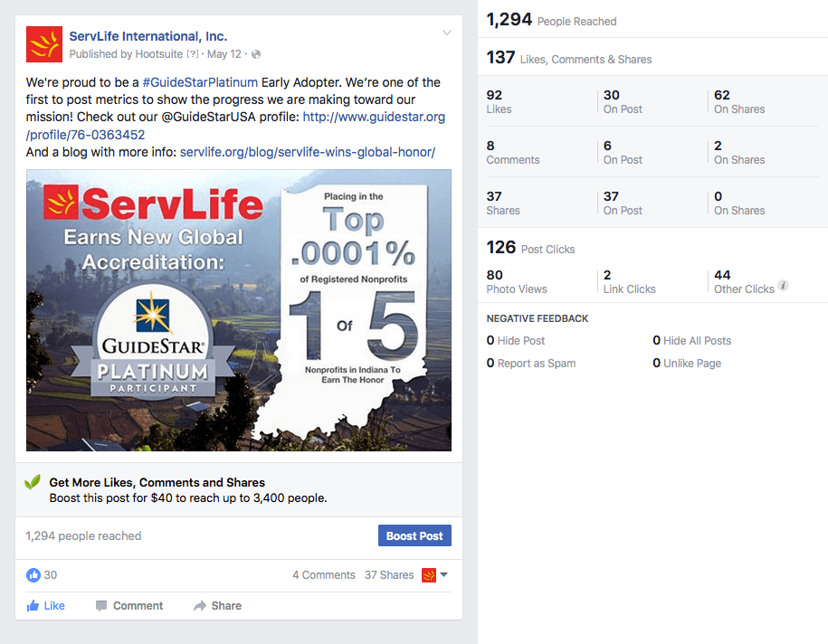Open the GuideStar Platinum post image
This screenshot has width=828, height=644.
pyautogui.click(x=239, y=310)
